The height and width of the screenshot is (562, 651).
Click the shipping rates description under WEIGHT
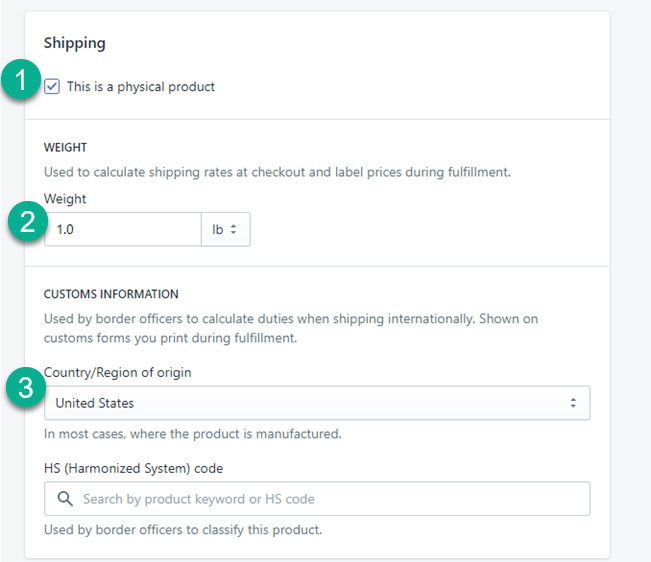[277, 172]
